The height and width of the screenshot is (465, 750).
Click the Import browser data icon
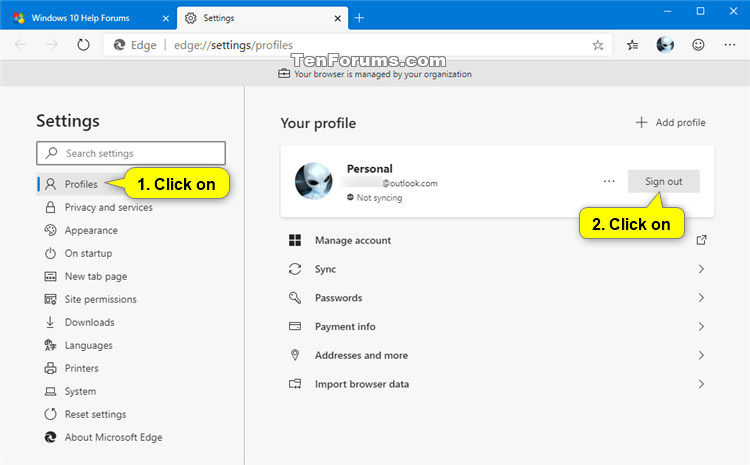[295, 384]
